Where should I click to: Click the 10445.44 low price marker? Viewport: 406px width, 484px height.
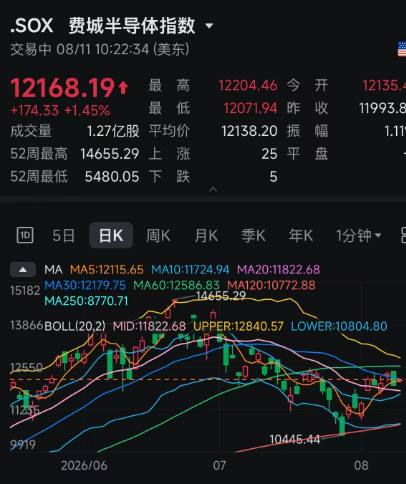click(x=295, y=439)
